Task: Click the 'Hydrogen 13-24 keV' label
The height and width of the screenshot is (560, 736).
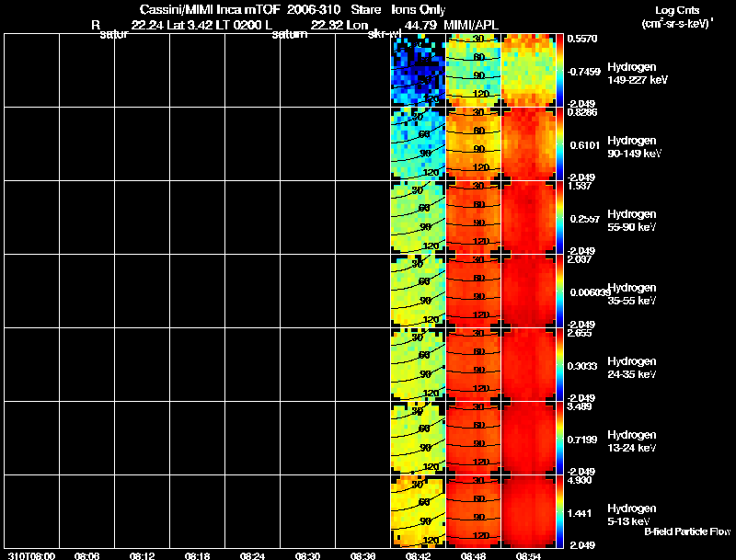Action: point(632,441)
